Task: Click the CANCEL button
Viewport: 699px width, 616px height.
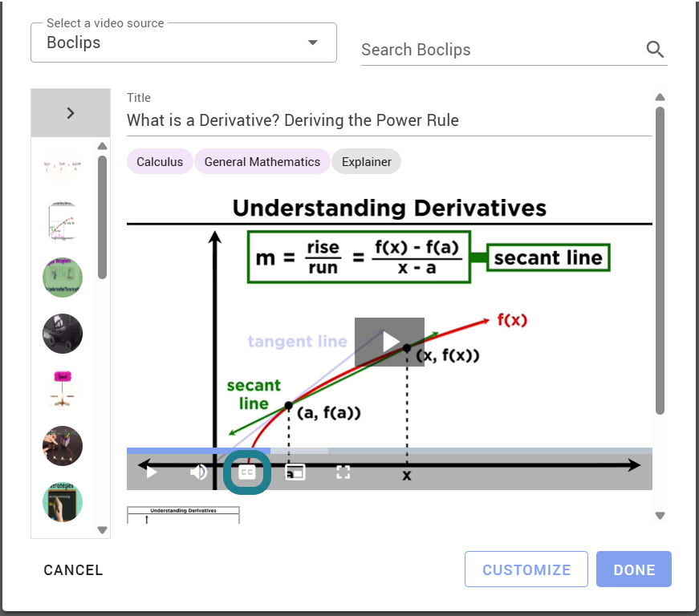Action: (x=73, y=569)
